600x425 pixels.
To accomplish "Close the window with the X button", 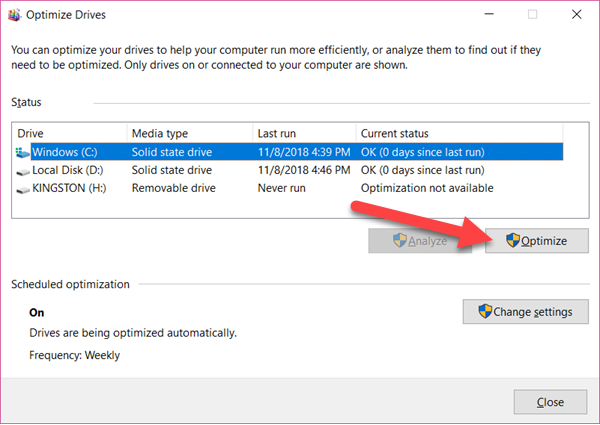I will (577, 15).
